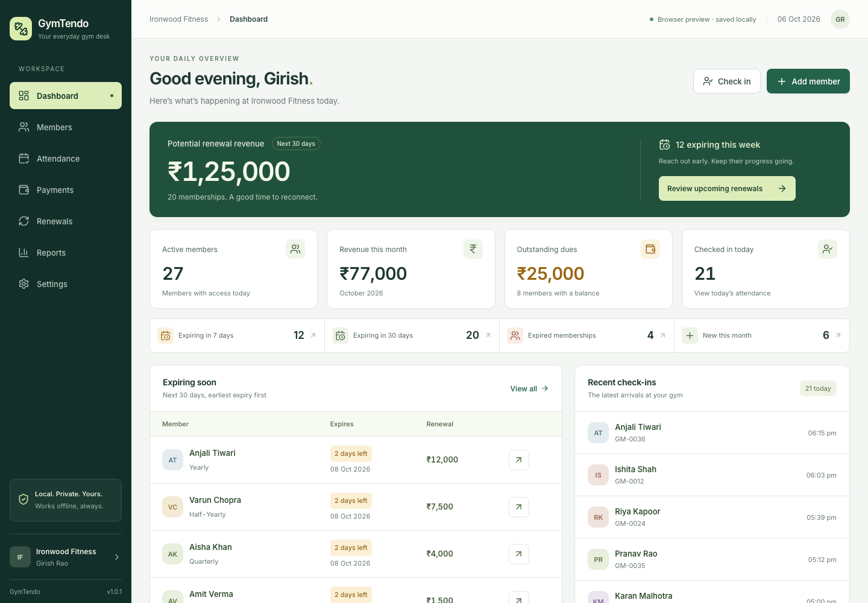The image size is (868, 603).
Task: Open Settings gear icon
Action: [x=24, y=284]
